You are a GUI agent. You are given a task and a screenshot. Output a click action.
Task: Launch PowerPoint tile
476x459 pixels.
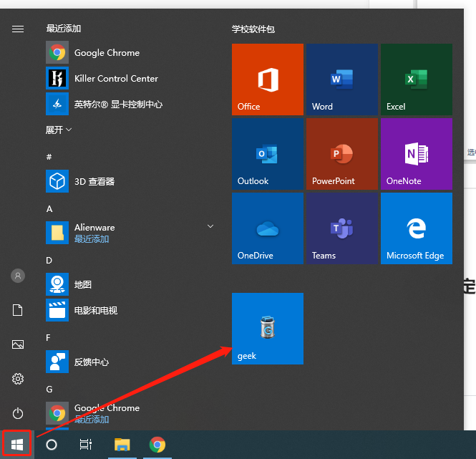coord(342,154)
